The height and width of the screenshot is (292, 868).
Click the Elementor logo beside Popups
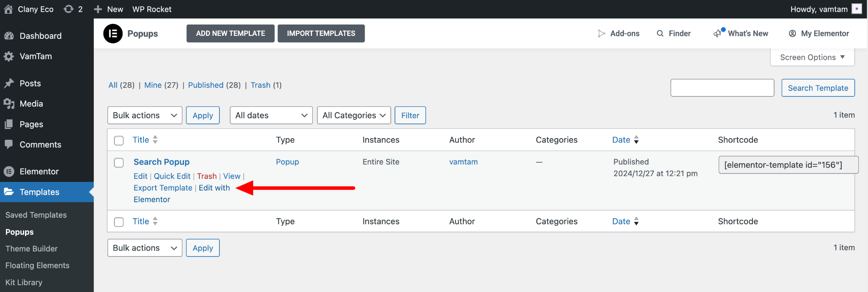[113, 33]
